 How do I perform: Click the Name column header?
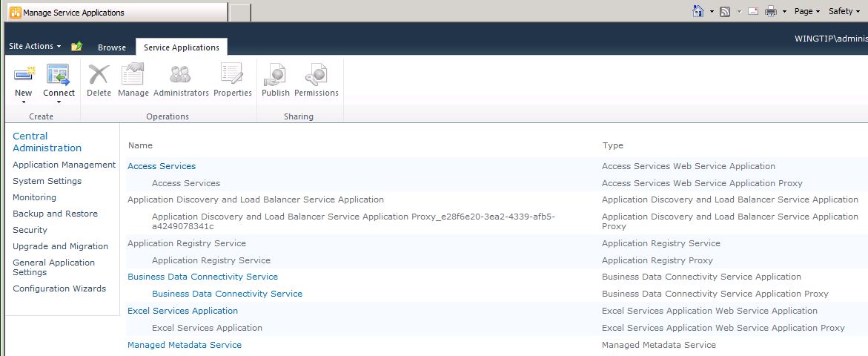[x=140, y=145]
